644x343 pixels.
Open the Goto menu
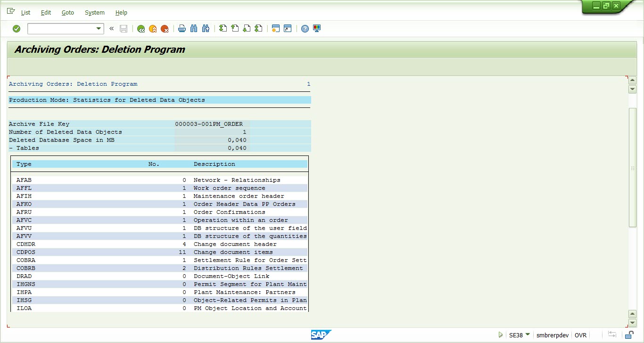[x=67, y=13]
